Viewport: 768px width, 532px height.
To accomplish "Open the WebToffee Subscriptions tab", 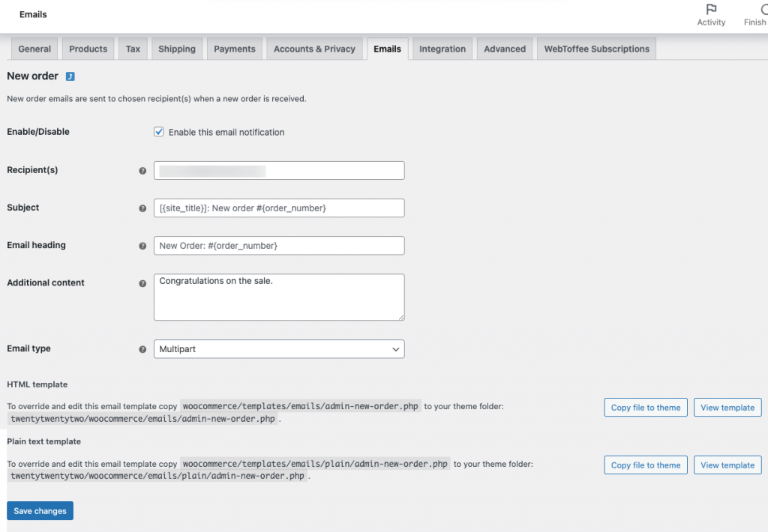I will (x=596, y=49).
